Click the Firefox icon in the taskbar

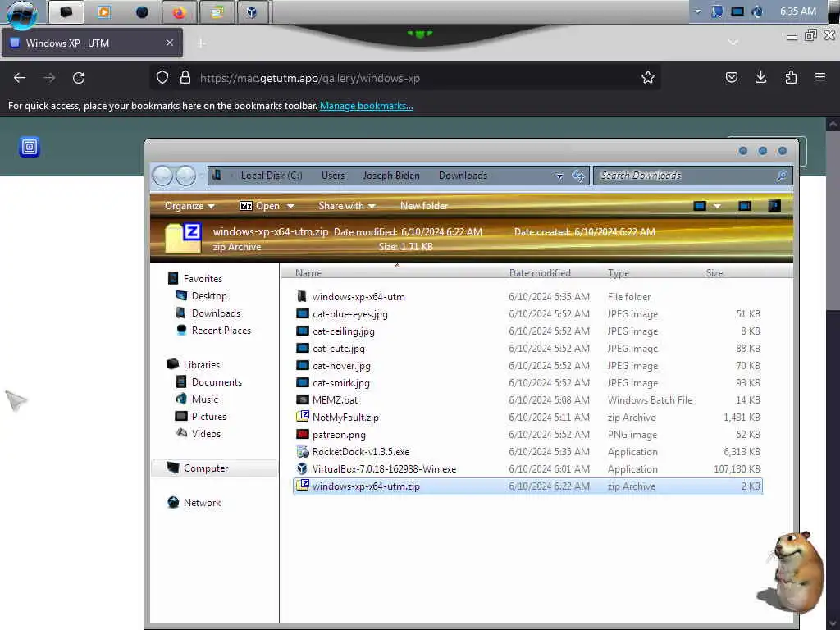click(179, 12)
